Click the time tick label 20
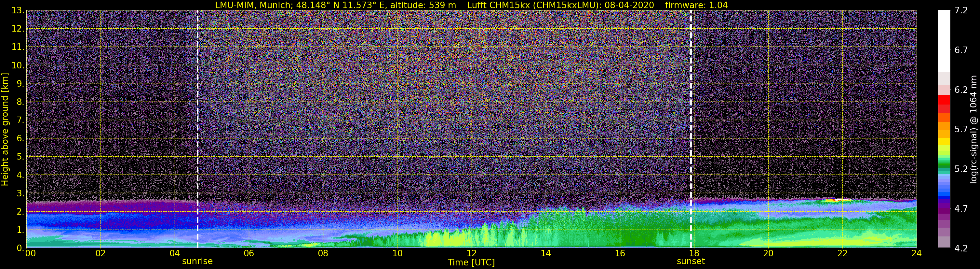Viewport: 980px width, 269px height. 768,253
